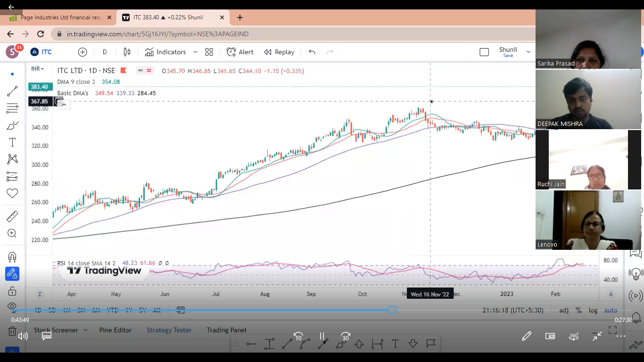The height and width of the screenshot is (362, 644).
Task: Switch to Page Industries browser tab
Action: (x=61, y=17)
